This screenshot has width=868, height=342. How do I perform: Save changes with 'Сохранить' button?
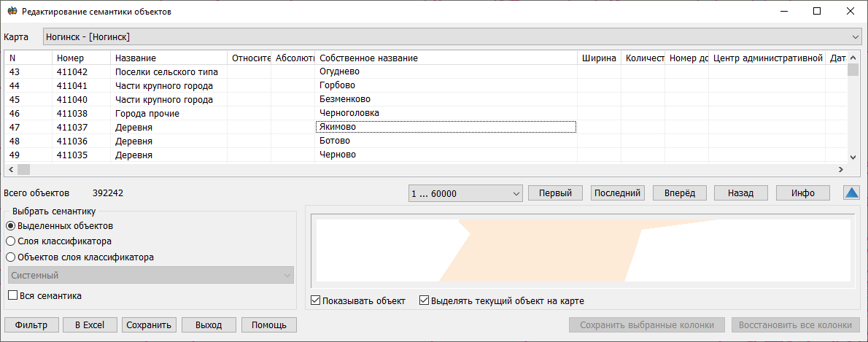click(x=149, y=324)
